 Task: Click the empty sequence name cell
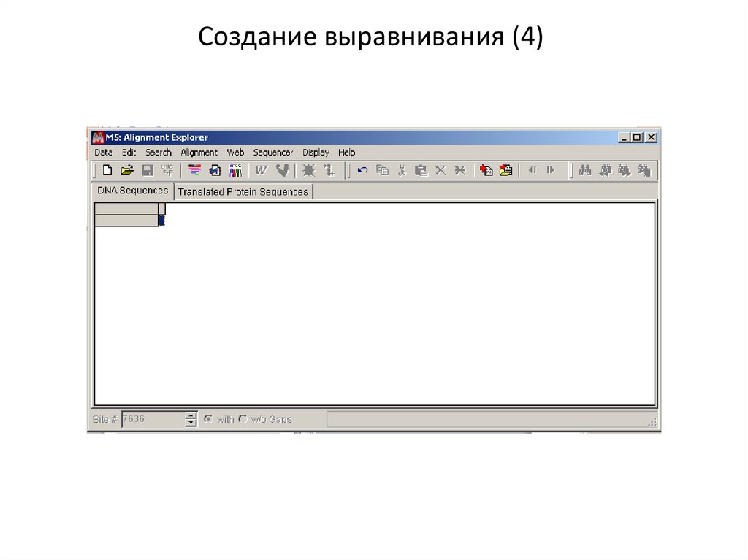(126, 220)
